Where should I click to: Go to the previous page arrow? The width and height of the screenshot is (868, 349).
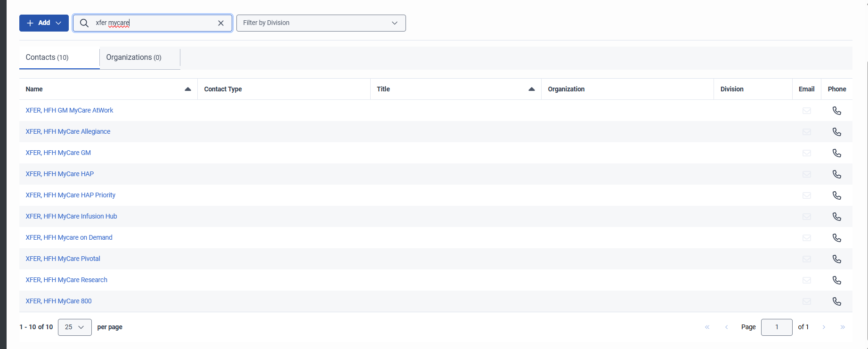point(726,327)
